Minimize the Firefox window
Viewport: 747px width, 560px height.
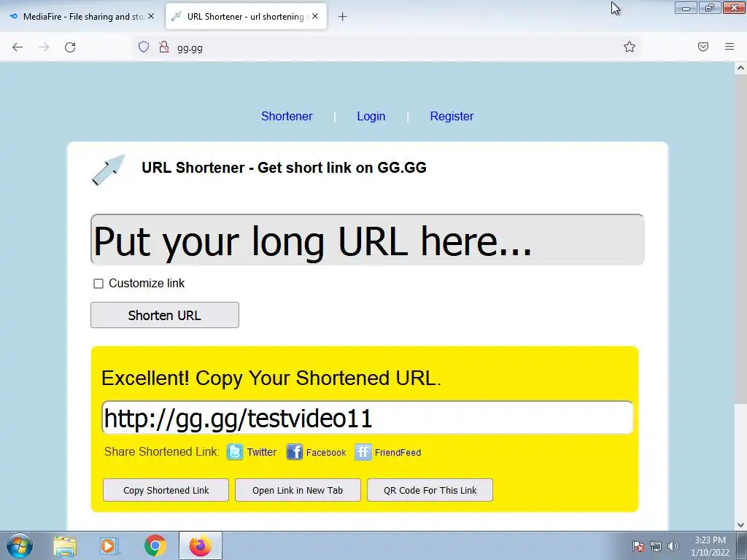[686, 7]
